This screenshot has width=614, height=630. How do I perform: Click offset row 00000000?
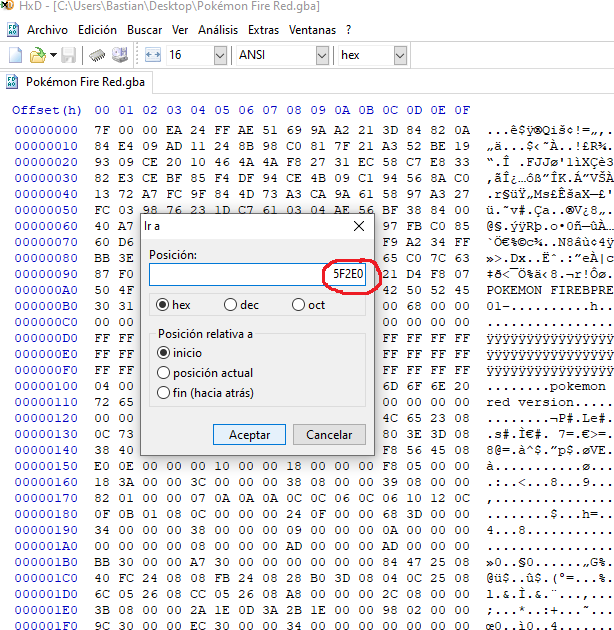(x=46, y=130)
